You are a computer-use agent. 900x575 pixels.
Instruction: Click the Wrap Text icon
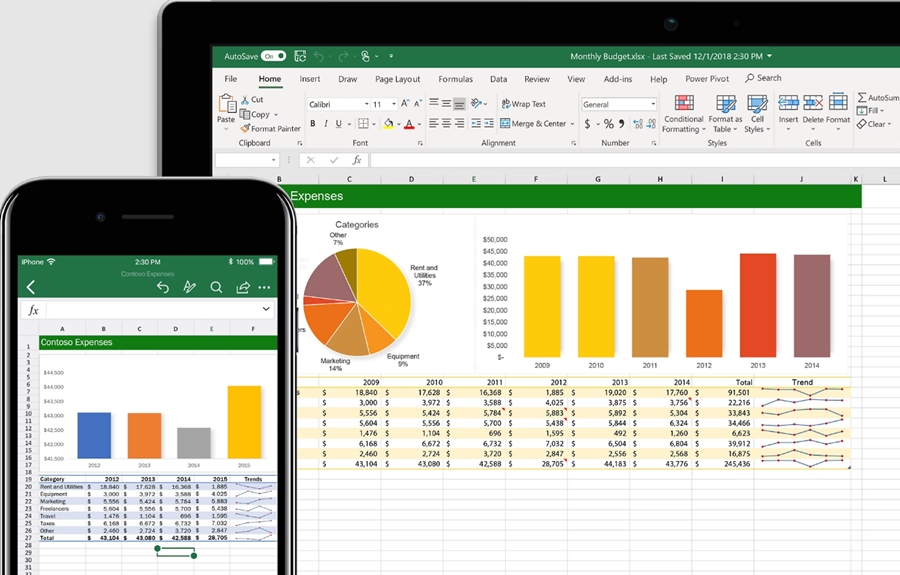(x=505, y=104)
